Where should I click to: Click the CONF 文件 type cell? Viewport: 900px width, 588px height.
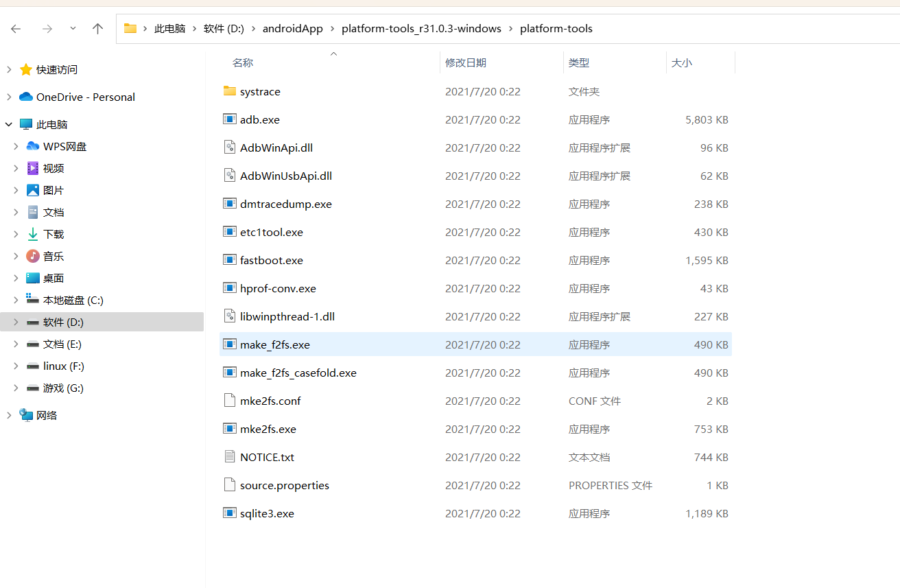pos(595,401)
